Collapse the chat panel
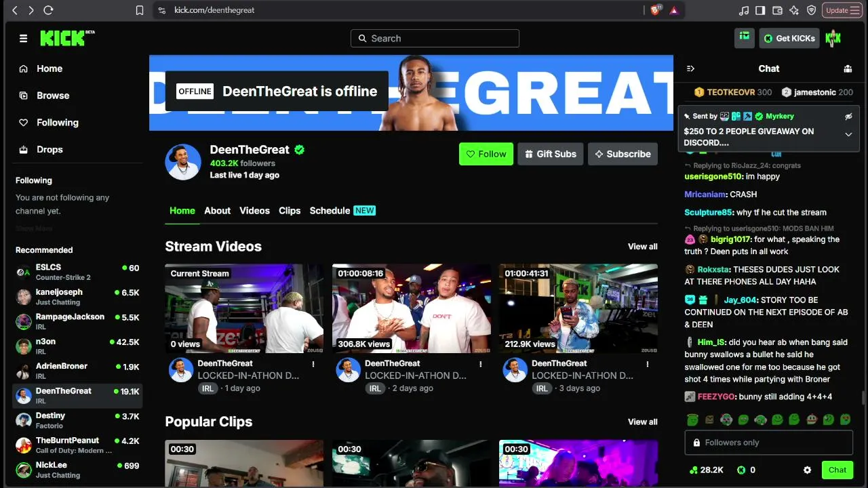The height and width of the screenshot is (488, 868). pyautogui.click(x=690, y=68)
